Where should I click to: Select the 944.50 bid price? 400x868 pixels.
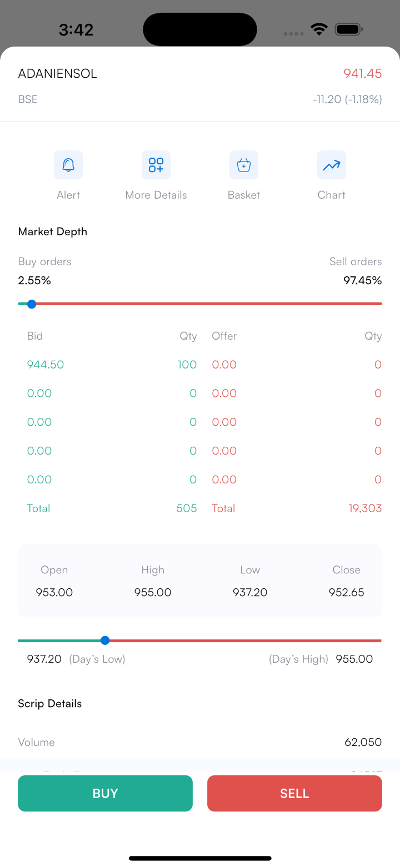coord(46,365)
